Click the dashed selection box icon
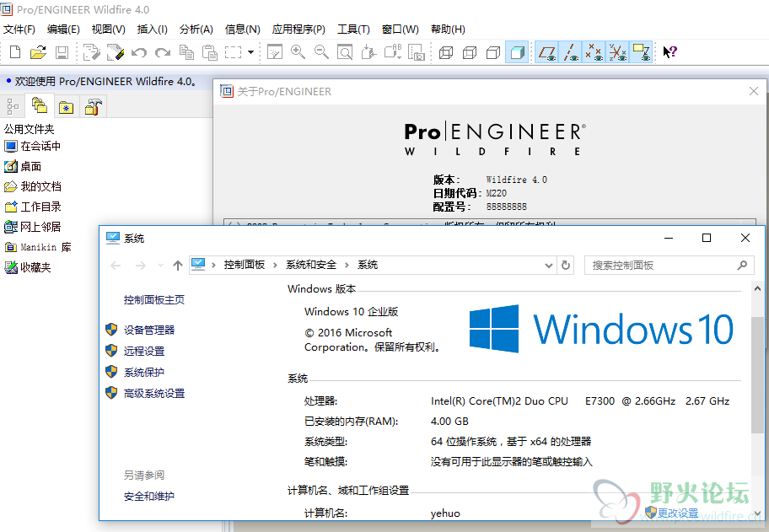This screenshot has height=532, width=769. [x=234, y=52]
